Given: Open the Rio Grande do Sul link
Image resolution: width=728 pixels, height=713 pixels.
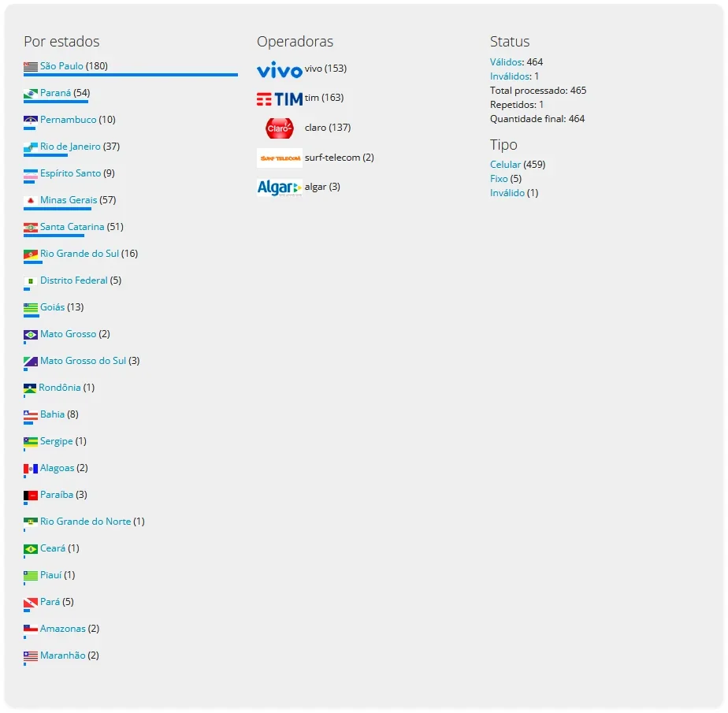Looking at the screenshot, I should point(80,254).
